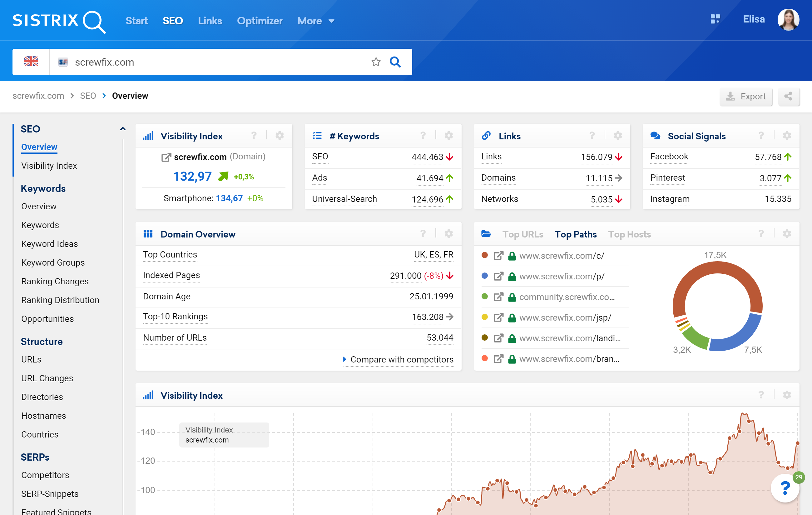Open Links in top navigation
This screenshot has width=812, height=515.
pos(210,21)
